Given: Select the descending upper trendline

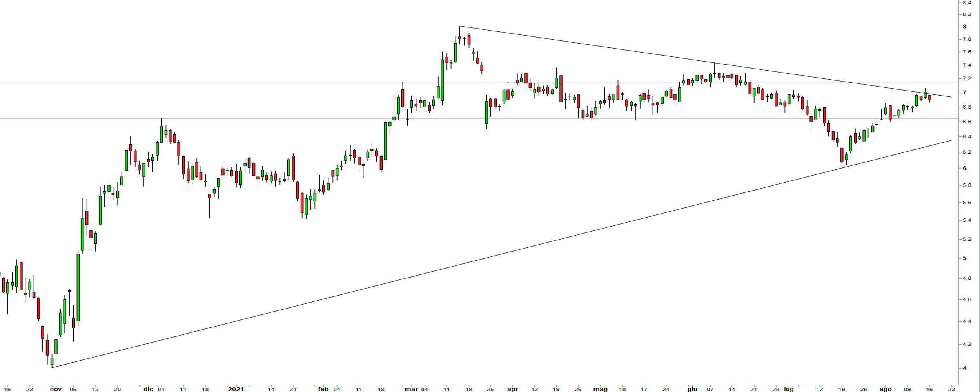Looking at the screenshot, I should click(x=666, y=55).
